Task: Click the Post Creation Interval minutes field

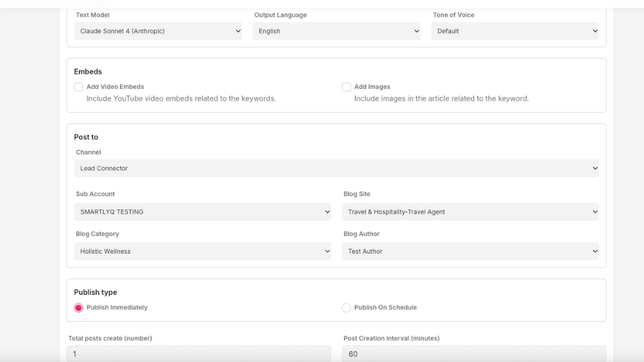Action: tap(474, 354)
